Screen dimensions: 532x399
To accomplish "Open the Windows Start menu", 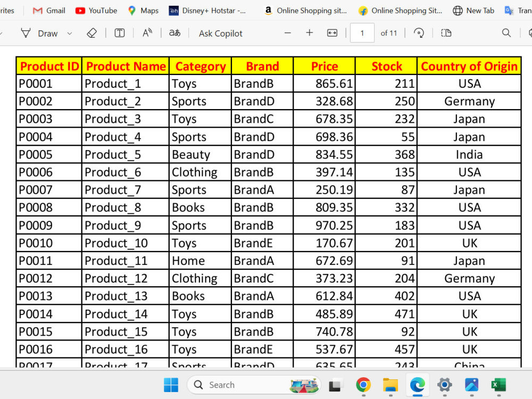I will coord(171,385).
